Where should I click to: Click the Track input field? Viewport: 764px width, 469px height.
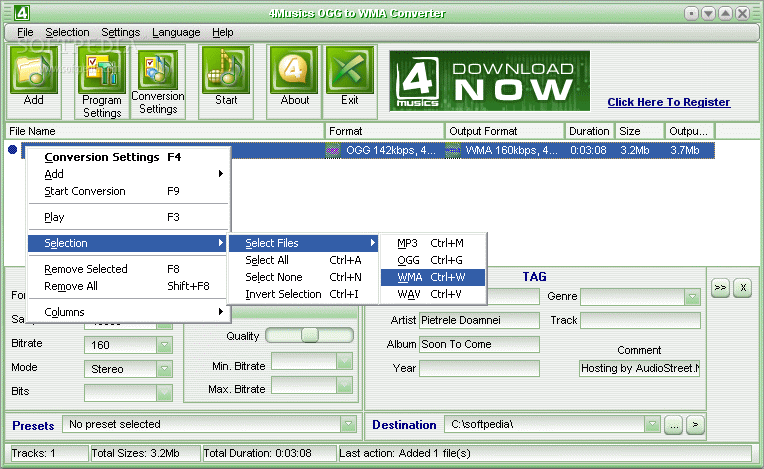(640, 320)
